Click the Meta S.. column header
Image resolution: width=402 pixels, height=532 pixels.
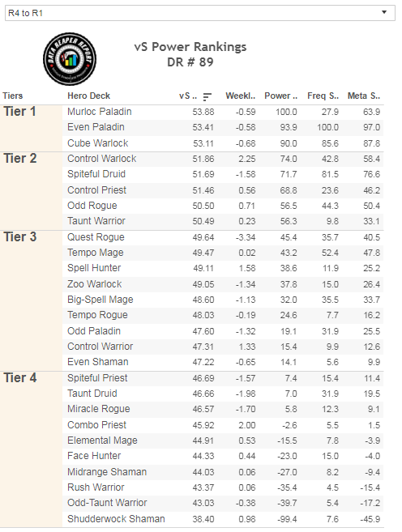point(364,96)
